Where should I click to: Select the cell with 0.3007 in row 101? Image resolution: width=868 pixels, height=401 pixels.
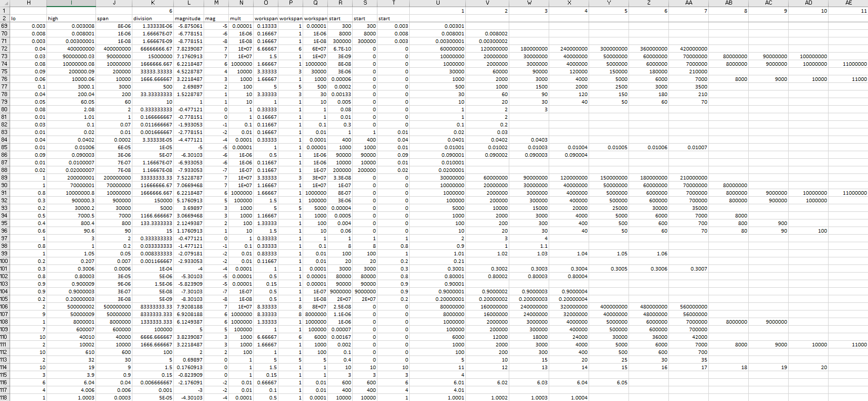[689, 269]
